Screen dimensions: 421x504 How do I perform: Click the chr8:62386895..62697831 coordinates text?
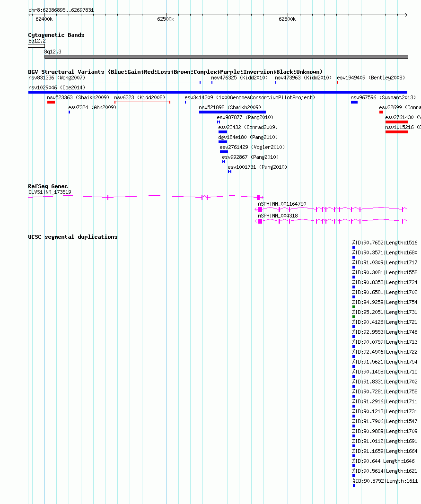(x=61, y=10)
